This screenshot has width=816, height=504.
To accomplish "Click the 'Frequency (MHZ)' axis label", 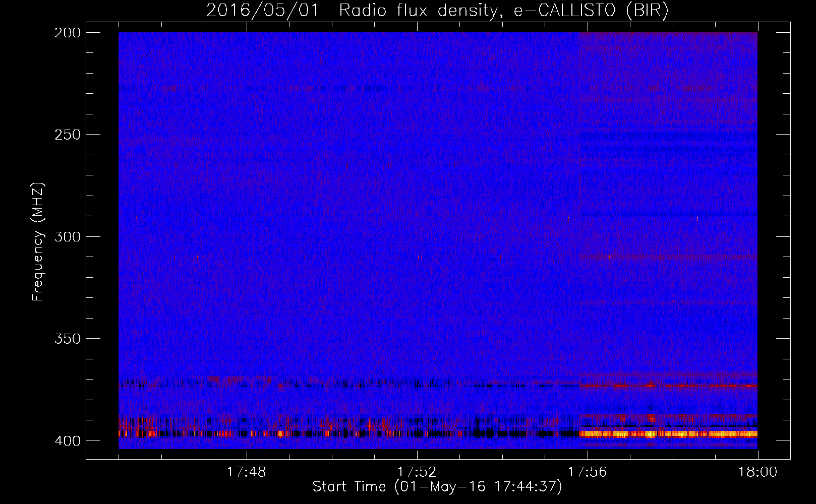I will point(38,241).
